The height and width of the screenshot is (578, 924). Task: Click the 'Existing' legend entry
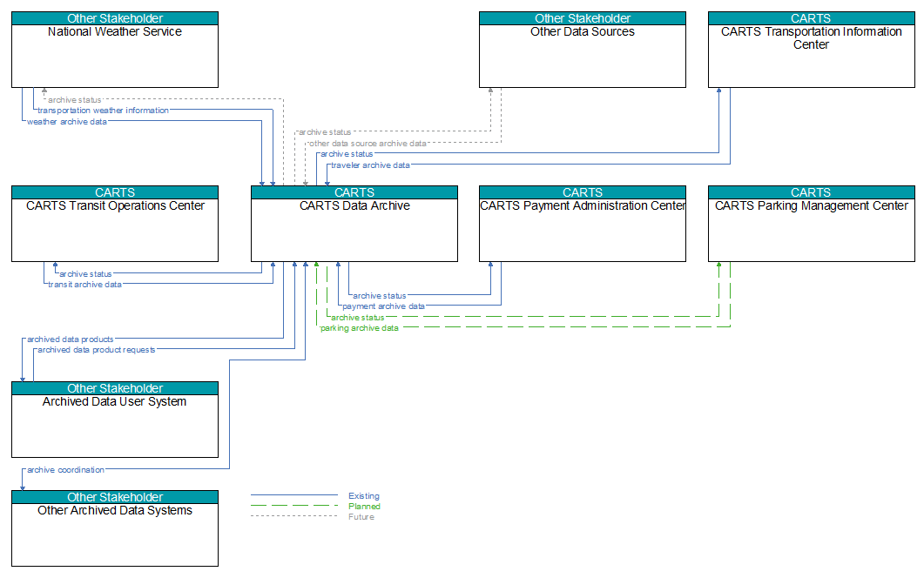[363, 495]
